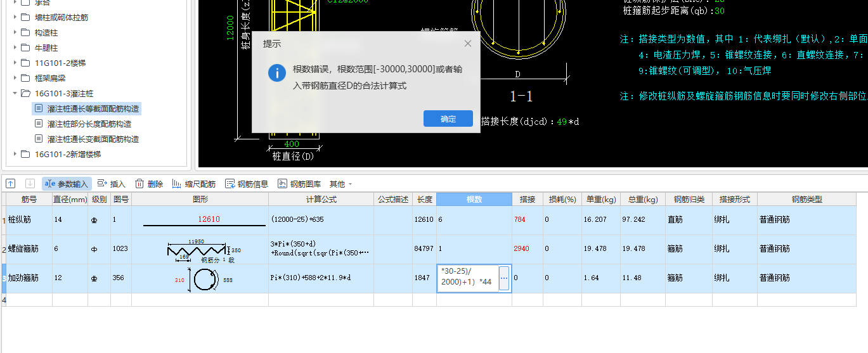The height and width of the screenshot is (353, 868).
Task: Select the 11G101-2楼梯 folder icon
Action: [x=25, y=63]
